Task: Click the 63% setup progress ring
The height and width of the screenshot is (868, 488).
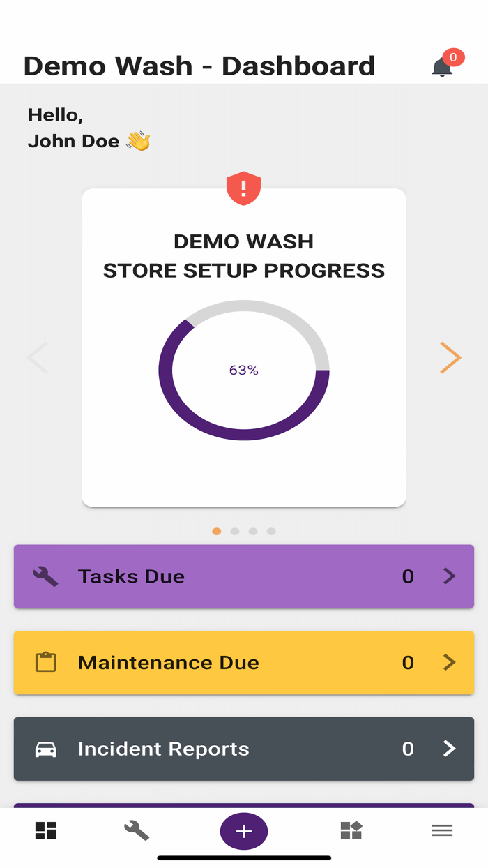Action: [243, 371]
